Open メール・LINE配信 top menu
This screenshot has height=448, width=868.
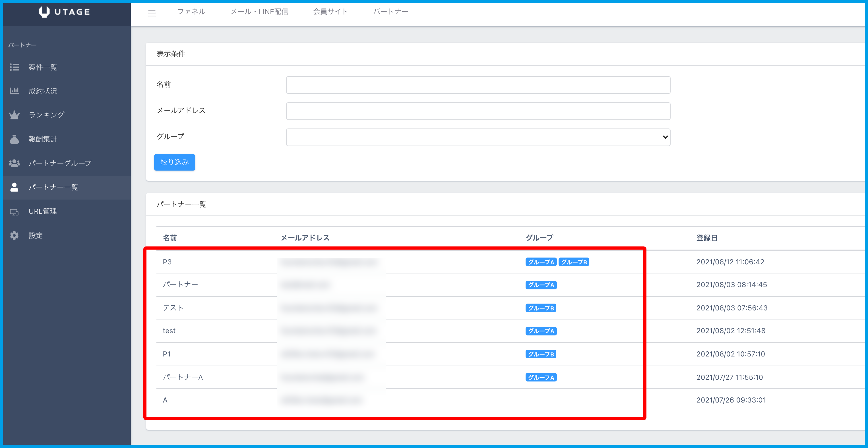coord(259,12)
